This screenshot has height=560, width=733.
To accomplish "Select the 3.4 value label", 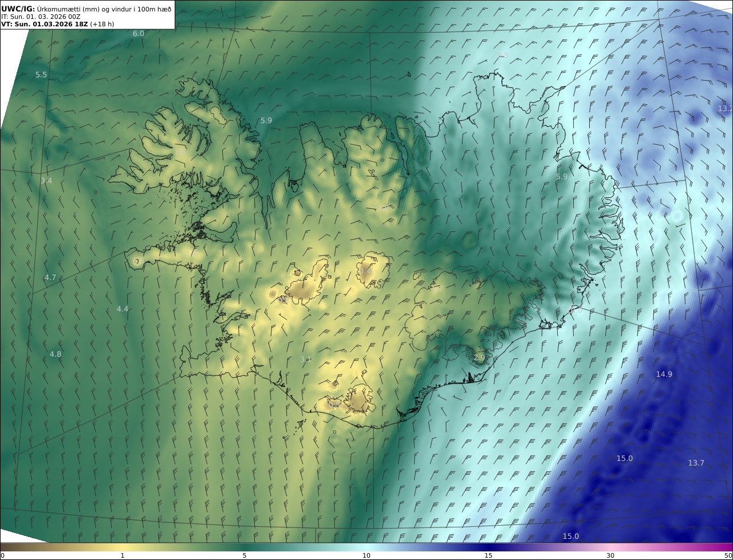I will pos(46,181).
